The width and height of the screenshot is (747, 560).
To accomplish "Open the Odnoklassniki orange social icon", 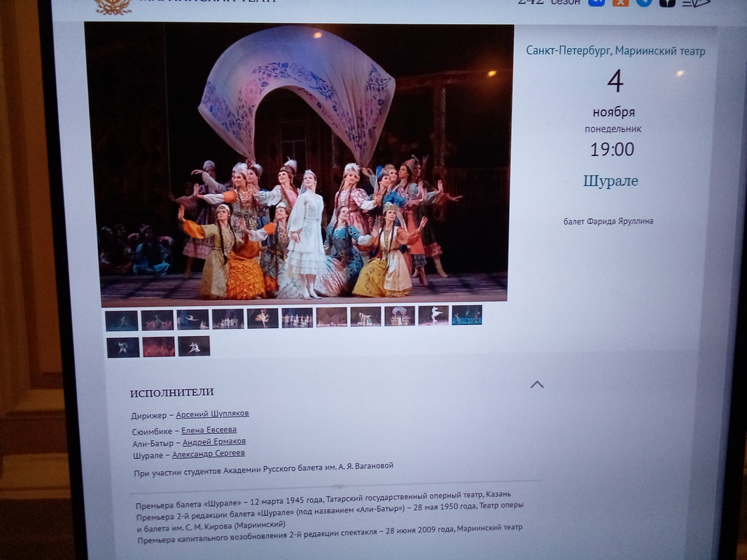I will click(x=620, y=2).
